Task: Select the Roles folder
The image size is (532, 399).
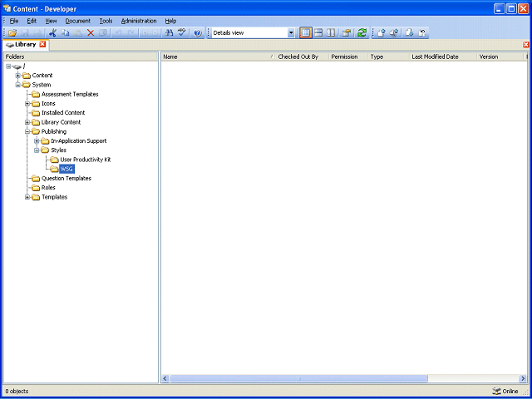Action: (x=48, y=187)
